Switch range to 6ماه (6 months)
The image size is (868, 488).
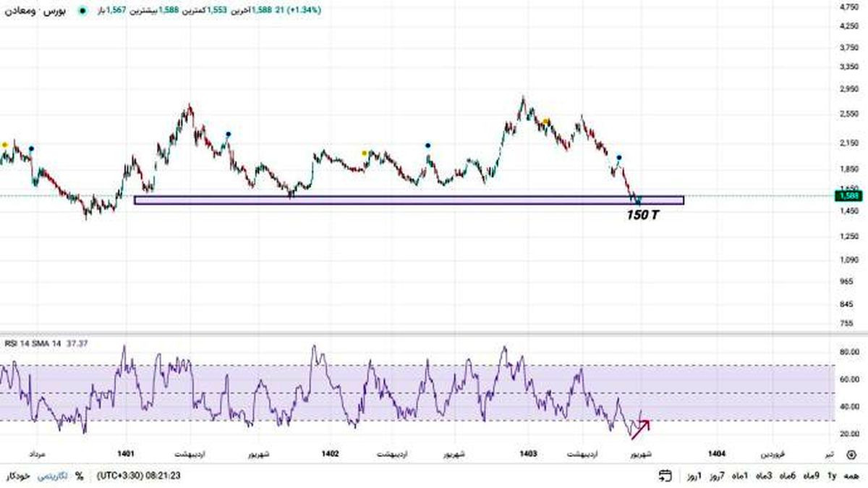pos(788,476)
